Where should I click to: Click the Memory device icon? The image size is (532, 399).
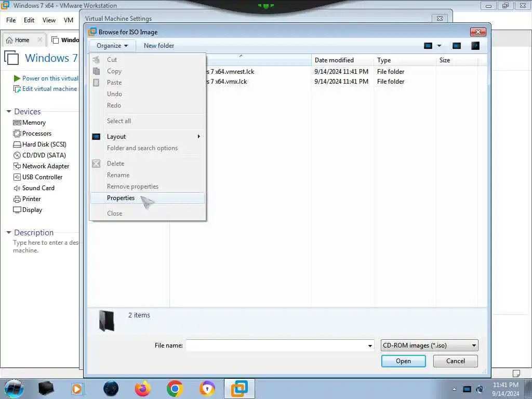point(17,123)
